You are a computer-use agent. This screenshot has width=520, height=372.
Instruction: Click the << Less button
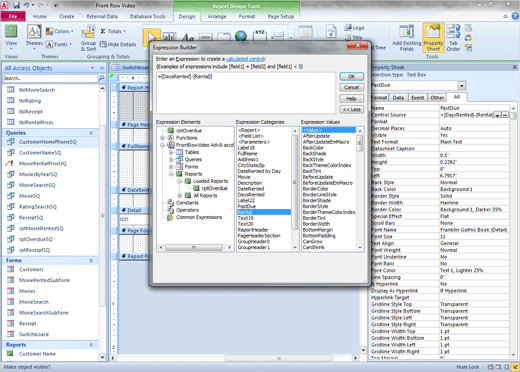(351, 109)
